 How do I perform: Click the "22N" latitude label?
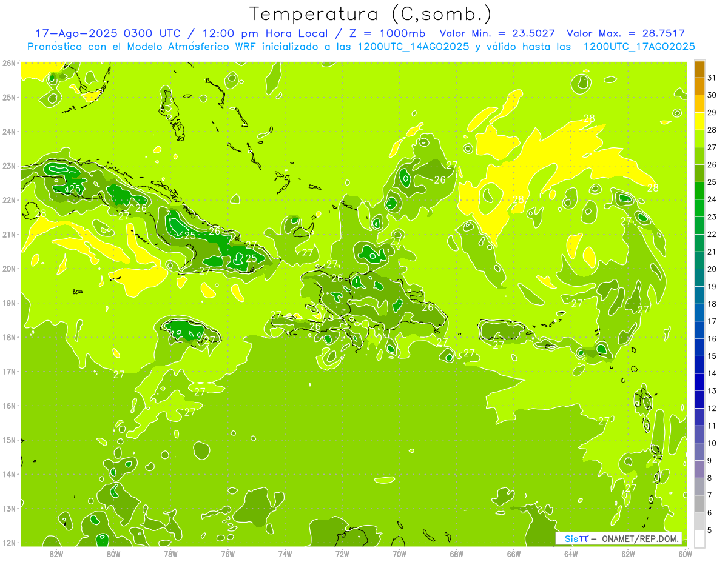(10, 200)
